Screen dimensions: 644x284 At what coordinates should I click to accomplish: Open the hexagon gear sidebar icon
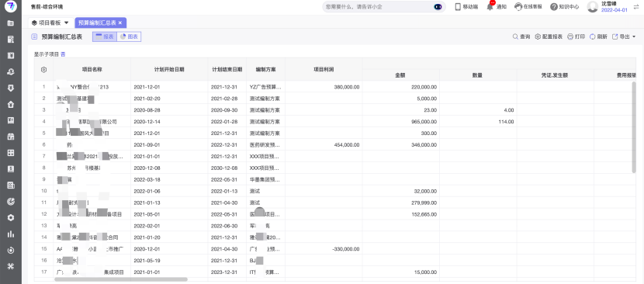pyautogui.click(x=11, y=218)
